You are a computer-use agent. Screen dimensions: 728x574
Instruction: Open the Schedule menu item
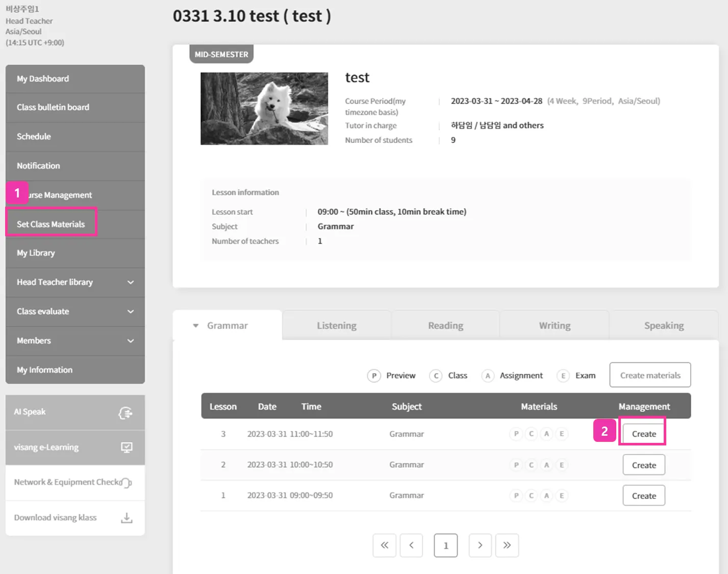pyautogui.click(x=75, y=136)
